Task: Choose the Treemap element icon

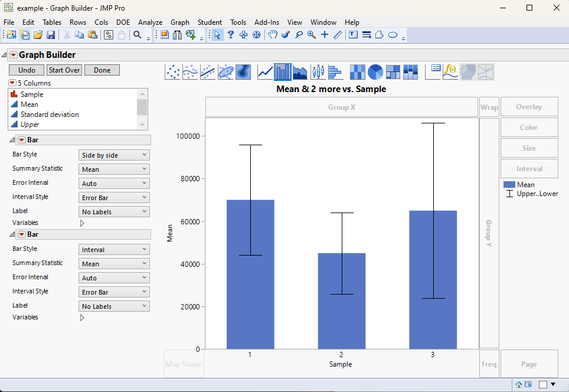Action: point(393,72)
